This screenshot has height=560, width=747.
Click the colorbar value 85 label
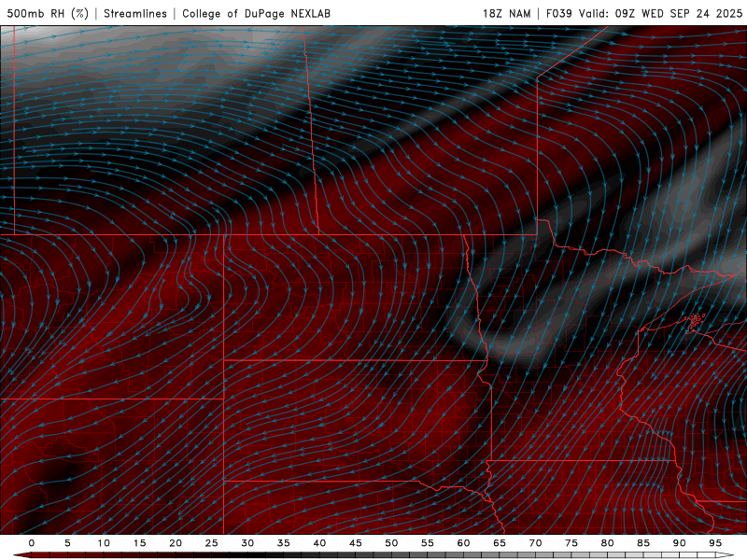(643, 543)
